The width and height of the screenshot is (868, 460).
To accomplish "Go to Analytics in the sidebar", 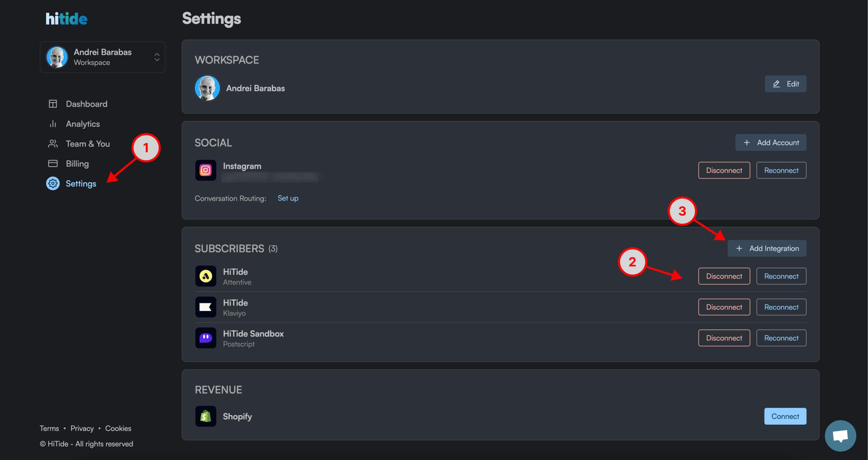I will (x=82, y=124).
